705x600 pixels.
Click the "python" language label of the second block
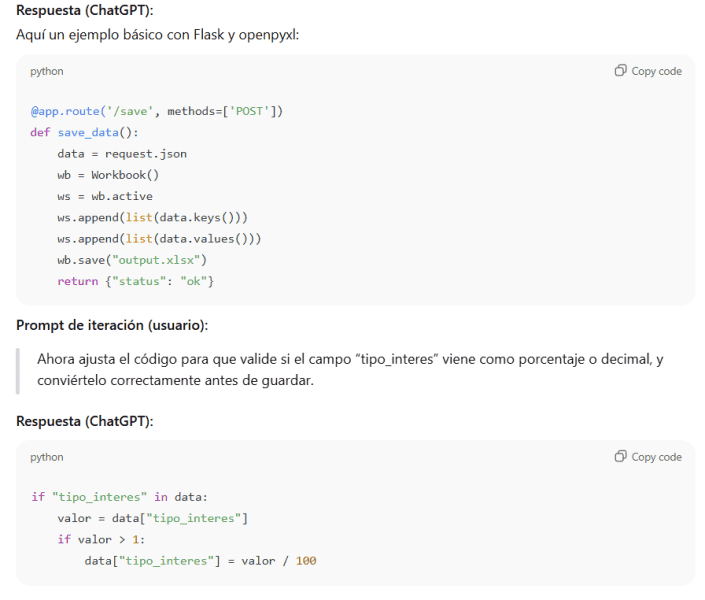point(46,457)
